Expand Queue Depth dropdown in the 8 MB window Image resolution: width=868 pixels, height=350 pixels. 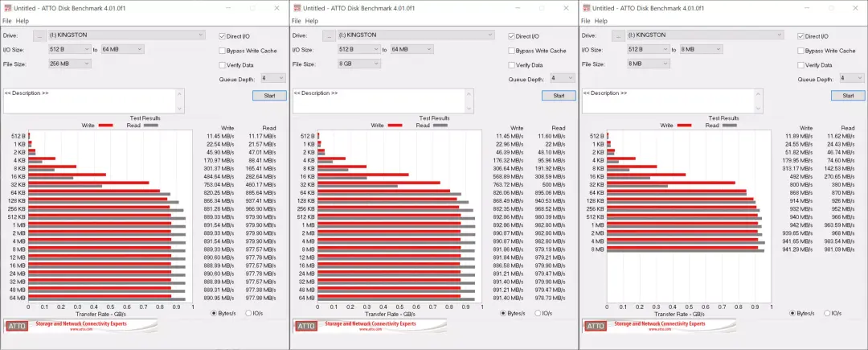click(x=852, y=78)
